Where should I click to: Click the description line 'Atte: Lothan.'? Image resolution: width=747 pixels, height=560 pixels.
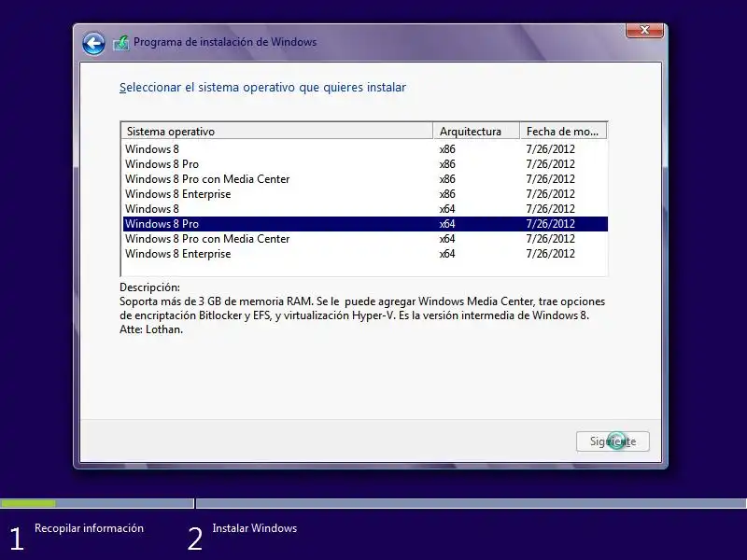(151, 329)
